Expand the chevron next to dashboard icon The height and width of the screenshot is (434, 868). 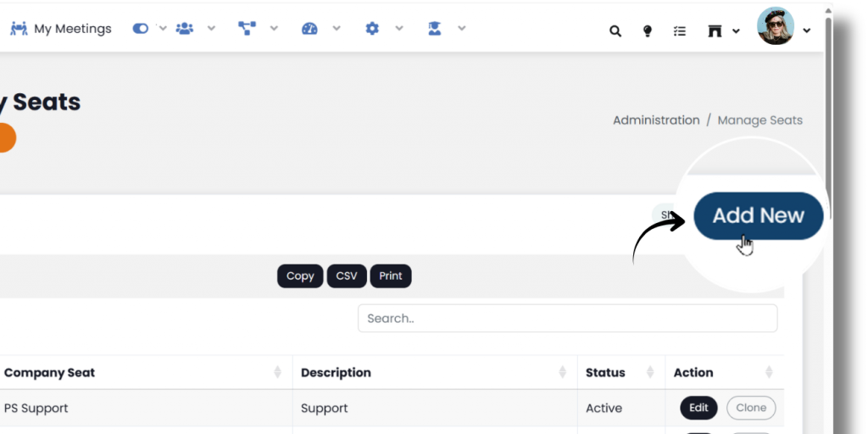tap(337, 29)
